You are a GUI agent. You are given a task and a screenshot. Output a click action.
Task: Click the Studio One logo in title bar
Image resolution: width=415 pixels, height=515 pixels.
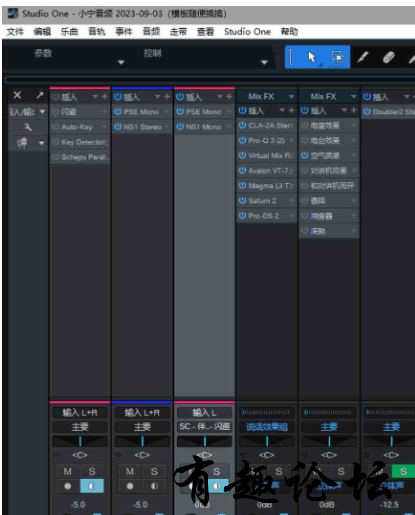(x=13, y=14)
